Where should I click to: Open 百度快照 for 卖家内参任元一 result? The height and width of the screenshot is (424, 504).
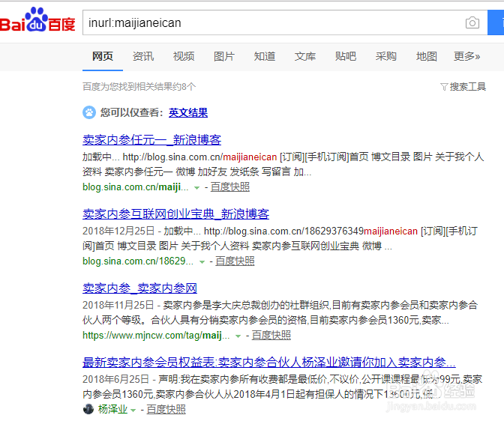coord(230,187)
